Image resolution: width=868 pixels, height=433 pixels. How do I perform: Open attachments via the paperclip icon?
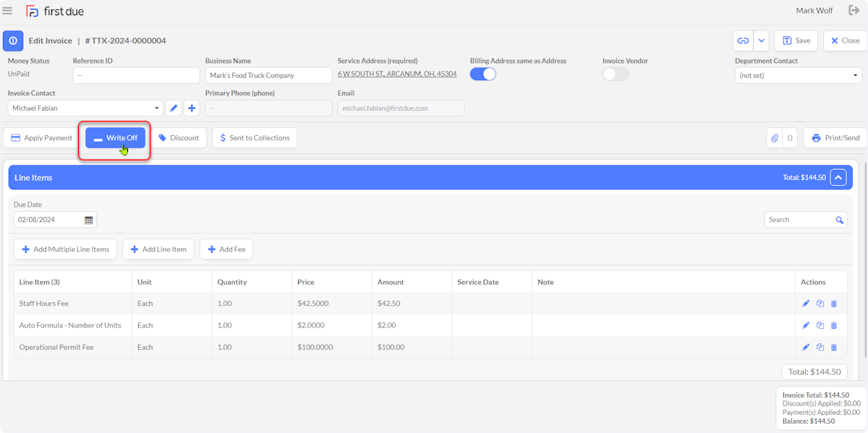click(x=775, y=138)
